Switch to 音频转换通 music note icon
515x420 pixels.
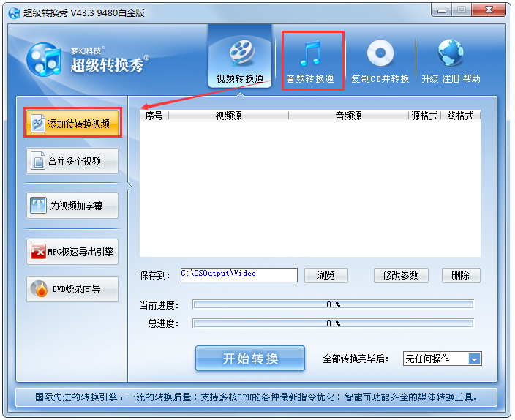[312, 54]
